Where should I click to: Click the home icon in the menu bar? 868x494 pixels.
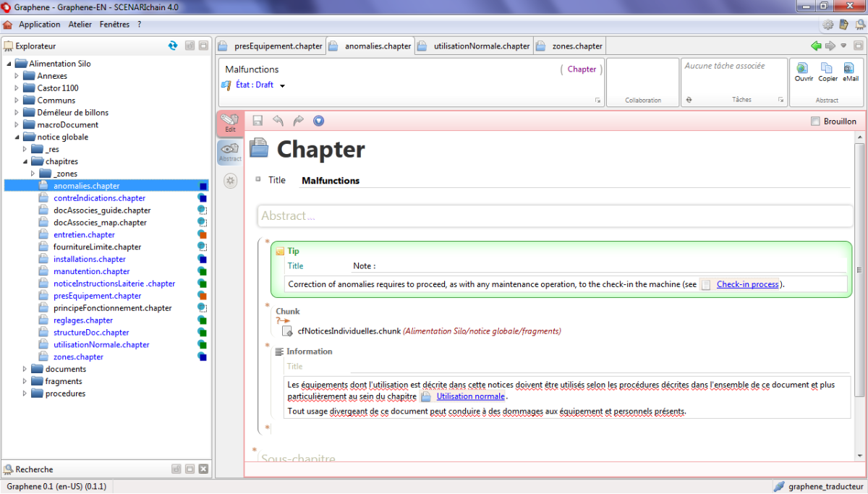(8, 25)
